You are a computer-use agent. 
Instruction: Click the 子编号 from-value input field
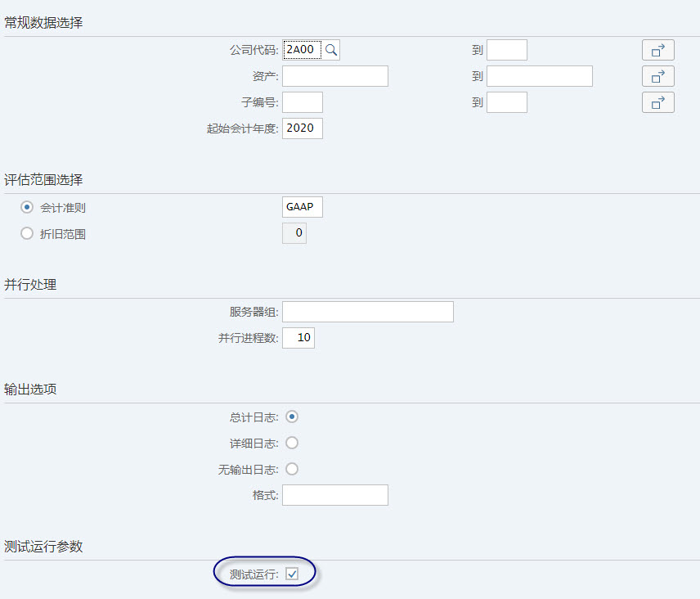pyautogui.click(x=302, y=101)
